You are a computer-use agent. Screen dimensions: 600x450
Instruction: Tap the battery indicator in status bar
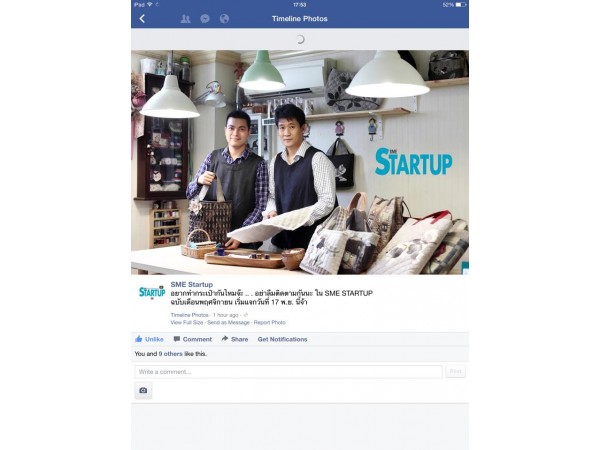click(x=461, y=5)
